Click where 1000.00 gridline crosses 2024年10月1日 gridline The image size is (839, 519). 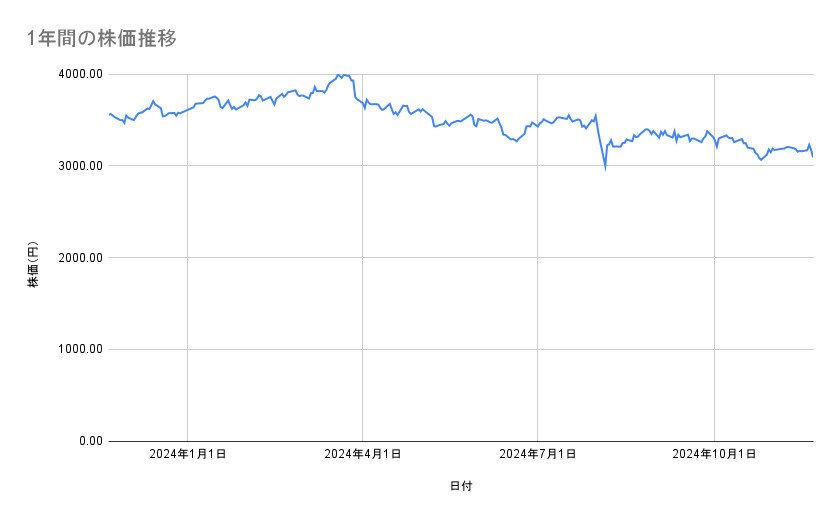click(x=714, y=349)
